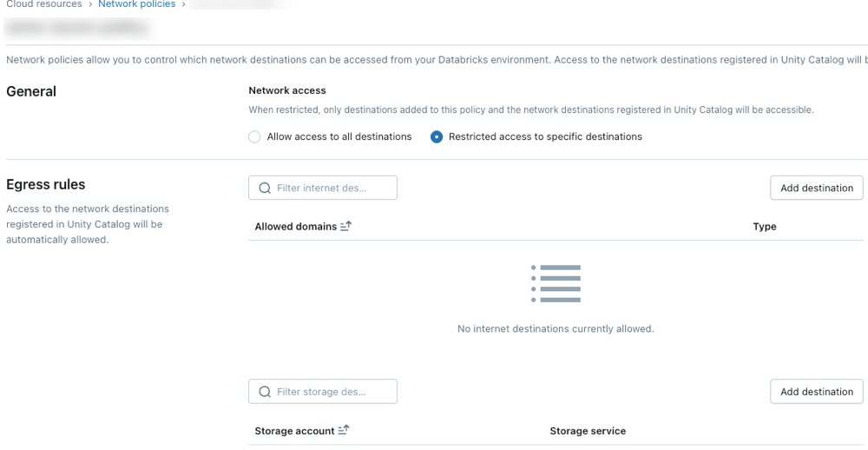Image resolution: width=868 pixels, height=450 pixels.
Task: Add destination to storage accounts
Action: [816, 392]
